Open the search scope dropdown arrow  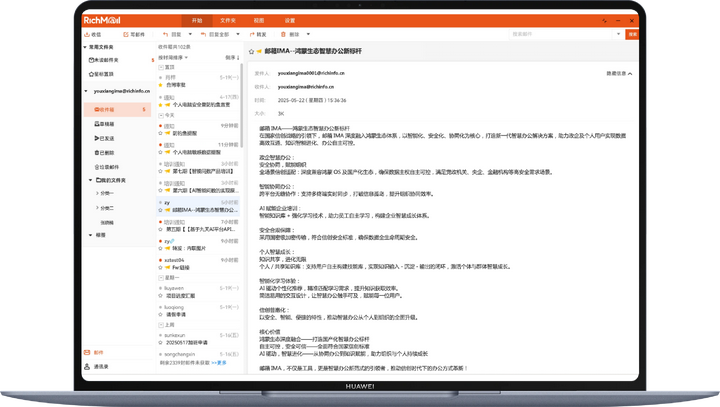coord(618,34)
